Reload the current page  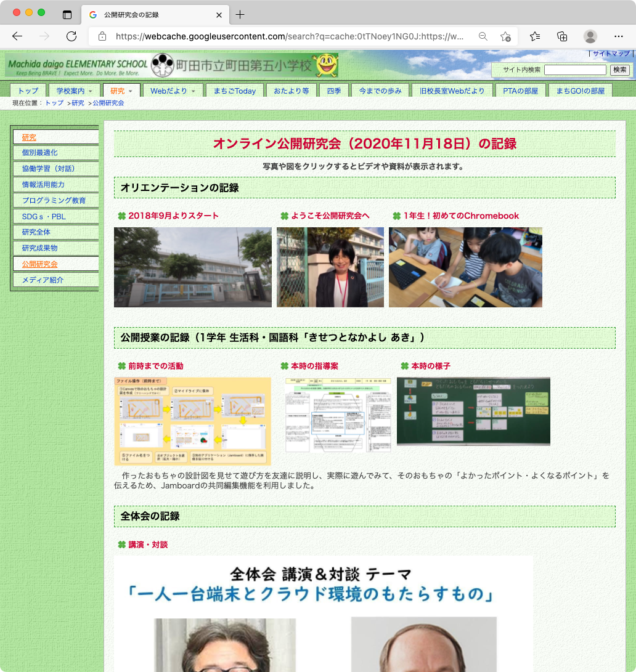point(71,36)
